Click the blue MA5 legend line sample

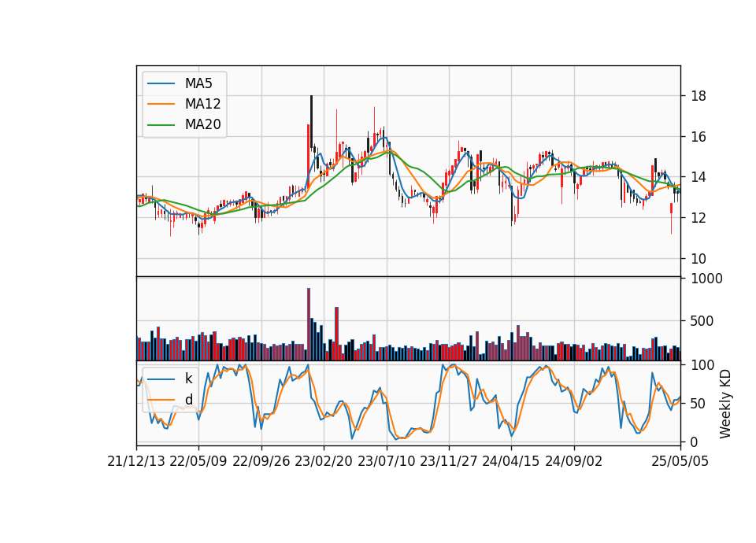tap(161, 83)
